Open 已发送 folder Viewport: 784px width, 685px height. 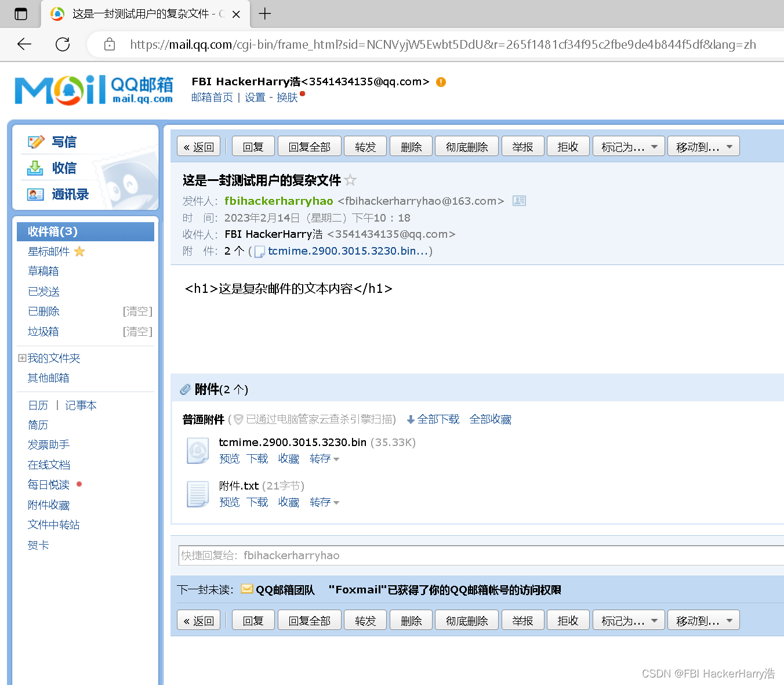click(x=43, y=291)
